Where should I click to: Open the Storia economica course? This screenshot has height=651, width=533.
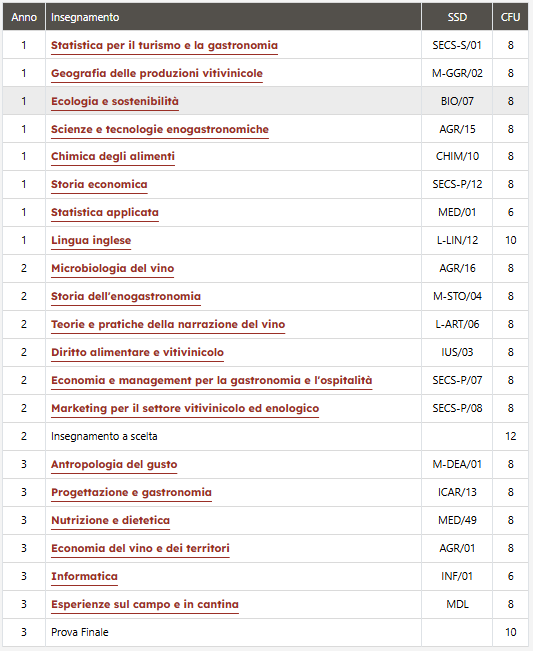click(99, 184)
